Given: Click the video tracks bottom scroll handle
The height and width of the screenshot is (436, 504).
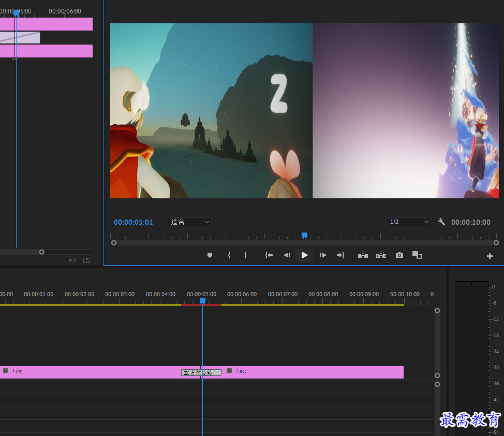Looking at the screenshot, I should [437, 375].
